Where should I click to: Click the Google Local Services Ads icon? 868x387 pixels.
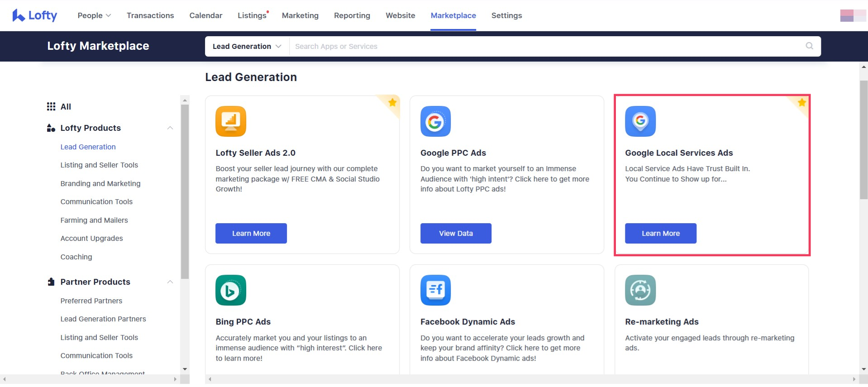tap(640, 121)
